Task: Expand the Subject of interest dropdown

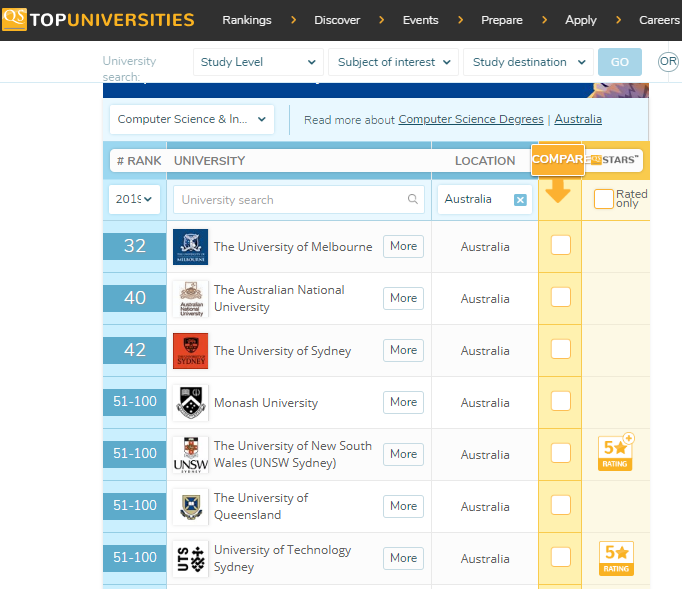Action: click(x=393, y=62)
